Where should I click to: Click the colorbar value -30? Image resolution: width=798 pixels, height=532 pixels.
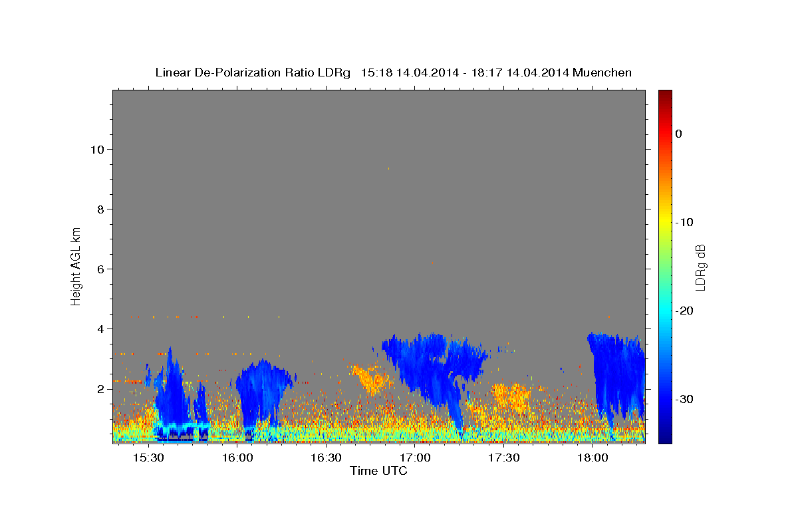[684, 399]
